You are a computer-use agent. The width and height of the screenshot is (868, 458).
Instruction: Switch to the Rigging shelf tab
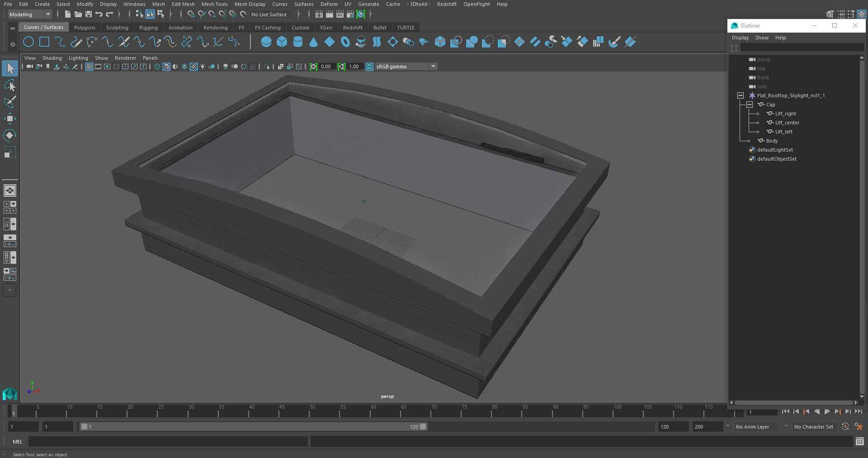tap(148, 28)
